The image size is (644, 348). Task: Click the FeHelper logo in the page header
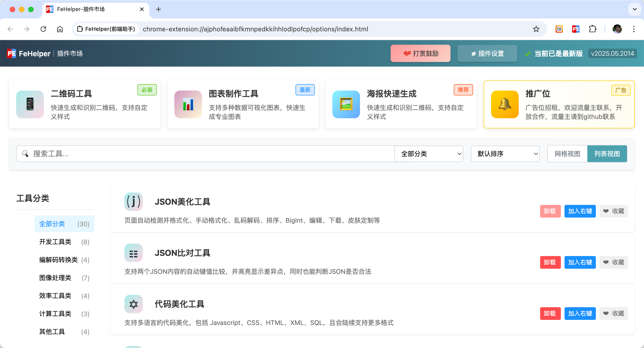pos(12,53)
